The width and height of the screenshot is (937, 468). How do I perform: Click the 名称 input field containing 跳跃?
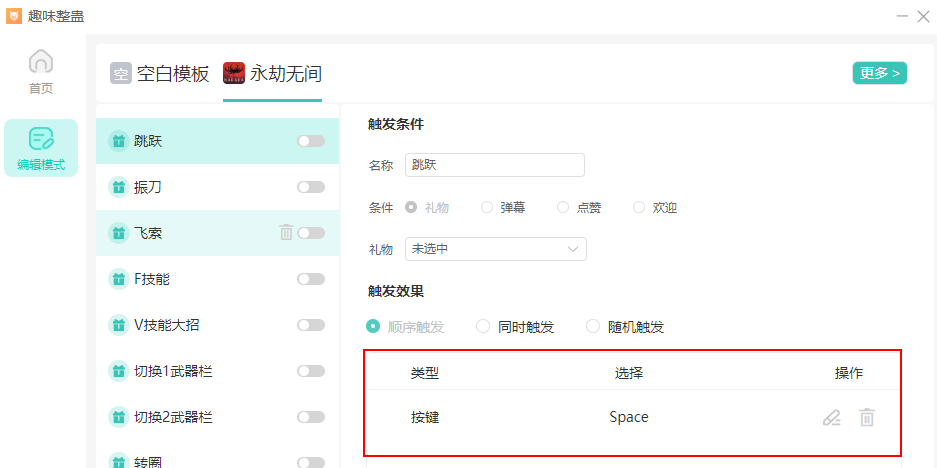(494, 165)
